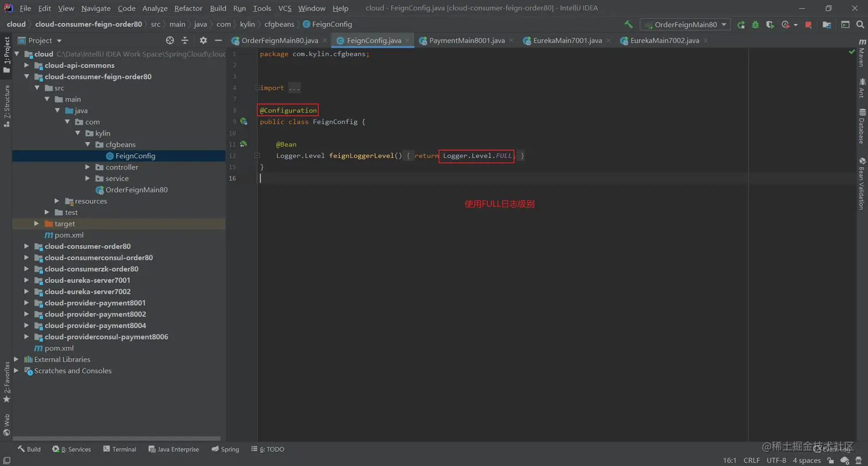Viewport: 868px width, 466px height.
Task: Click the Build Project hammer icon
Action: (629, 25)
